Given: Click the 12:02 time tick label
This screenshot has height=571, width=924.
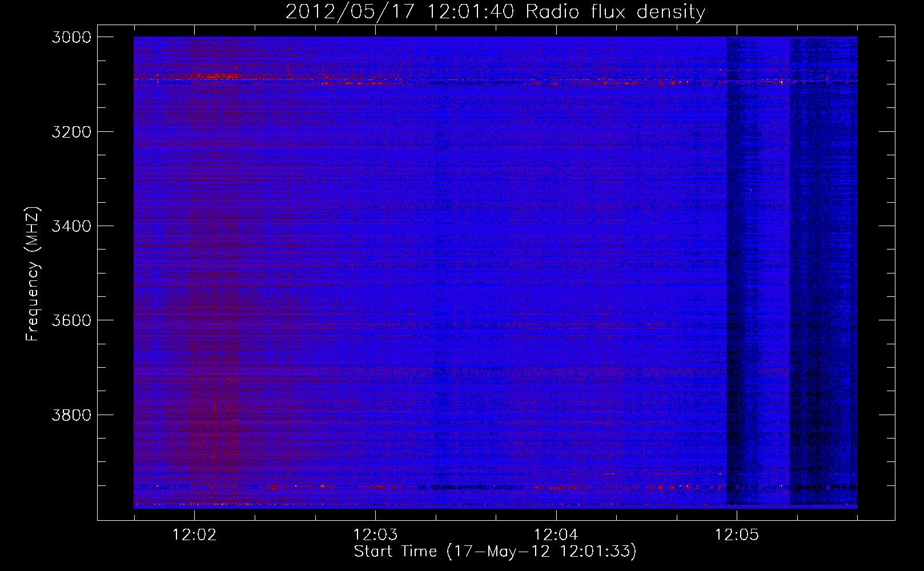Looking at the screenshot, I should pyautogui.click(x=194, y=535).
